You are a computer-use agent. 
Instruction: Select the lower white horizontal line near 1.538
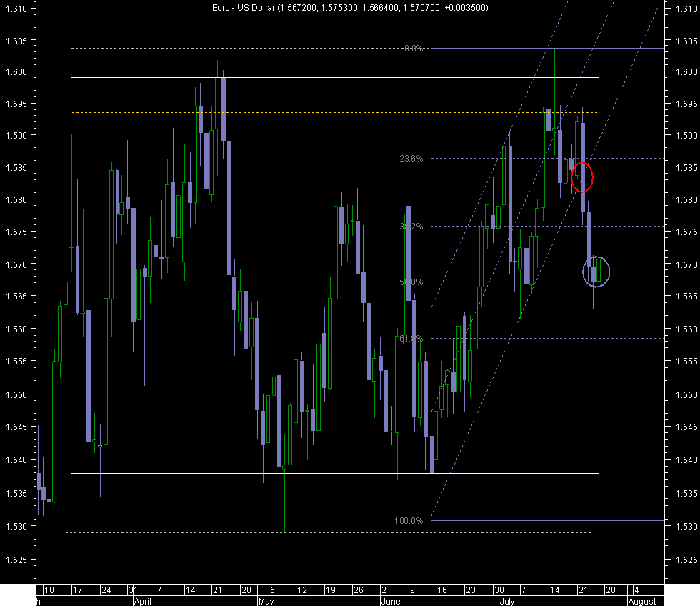pyautogui.click(x=335, y=473)
